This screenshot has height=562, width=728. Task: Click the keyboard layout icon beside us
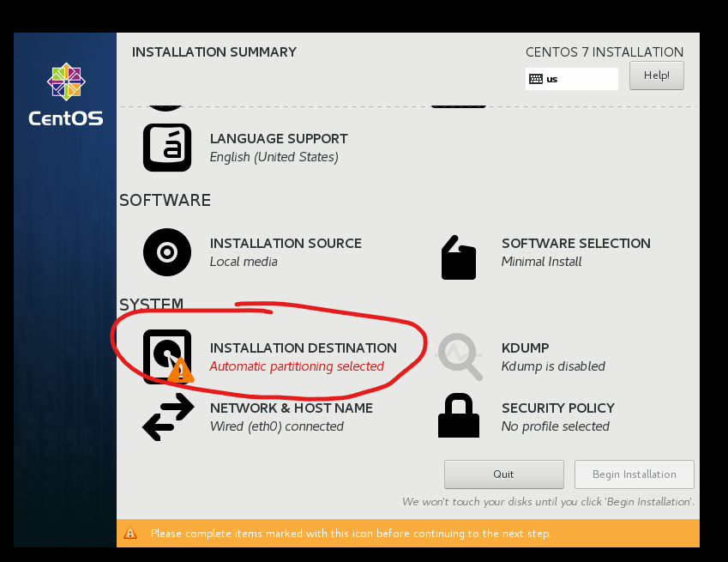536,79
